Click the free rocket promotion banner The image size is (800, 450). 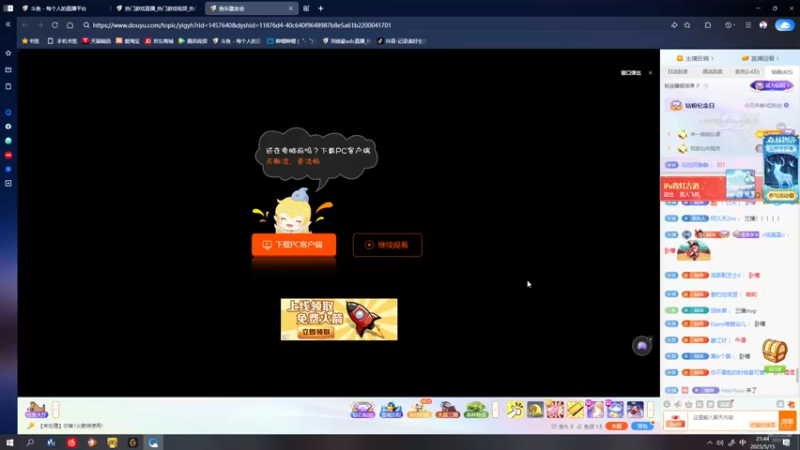339,319
